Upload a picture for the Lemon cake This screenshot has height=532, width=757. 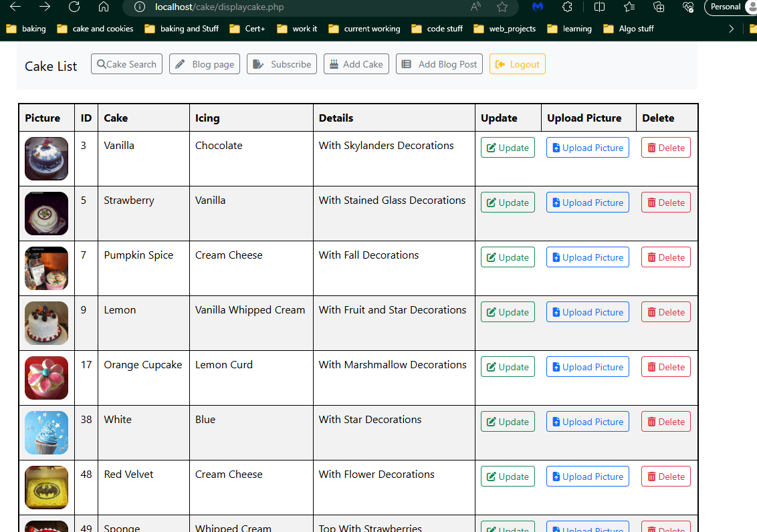(587, 312)
